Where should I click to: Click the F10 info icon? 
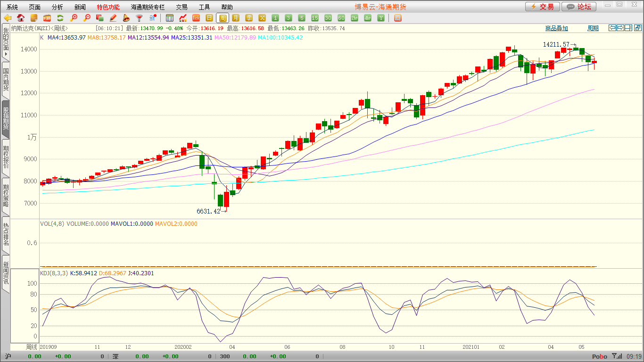click(x=47, y=18)
